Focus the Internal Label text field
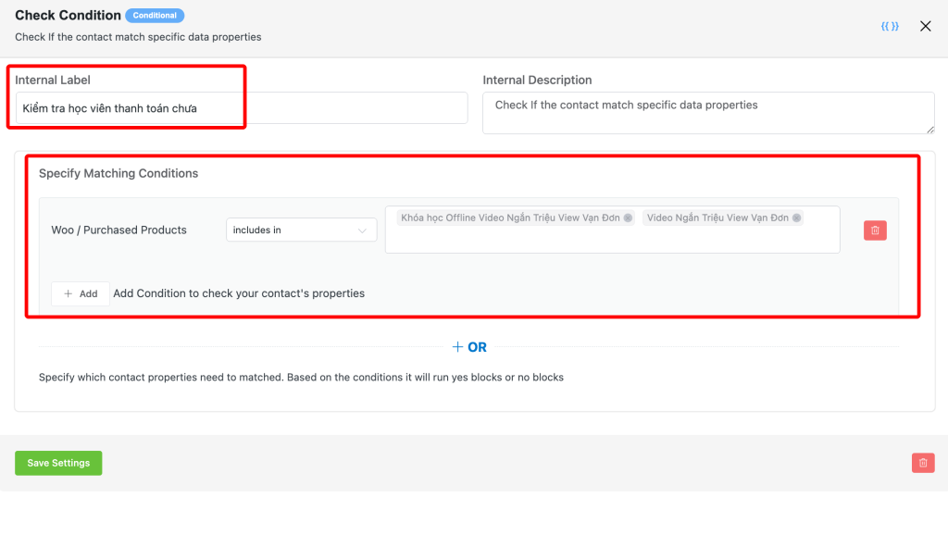948x560 pixels. point(241,108)
